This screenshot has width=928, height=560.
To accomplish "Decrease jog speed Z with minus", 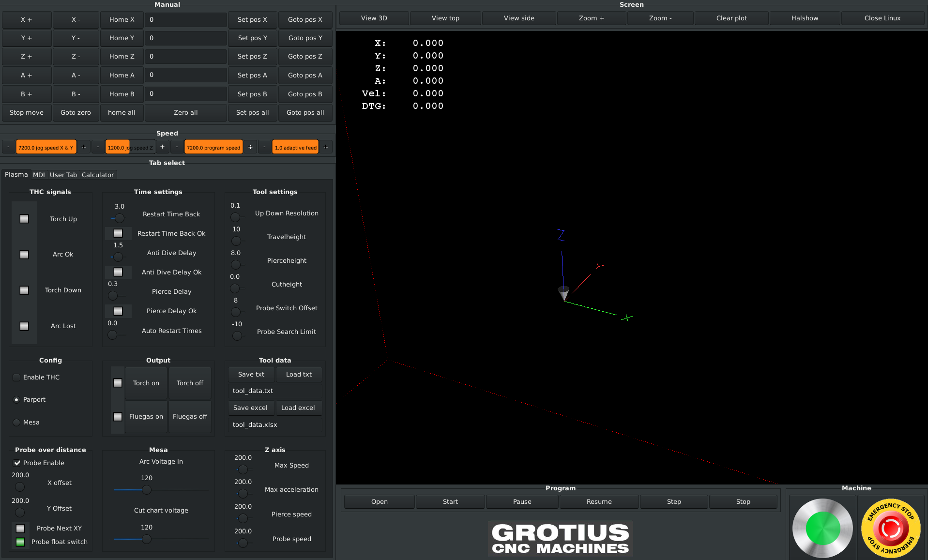I will (98, 147).
